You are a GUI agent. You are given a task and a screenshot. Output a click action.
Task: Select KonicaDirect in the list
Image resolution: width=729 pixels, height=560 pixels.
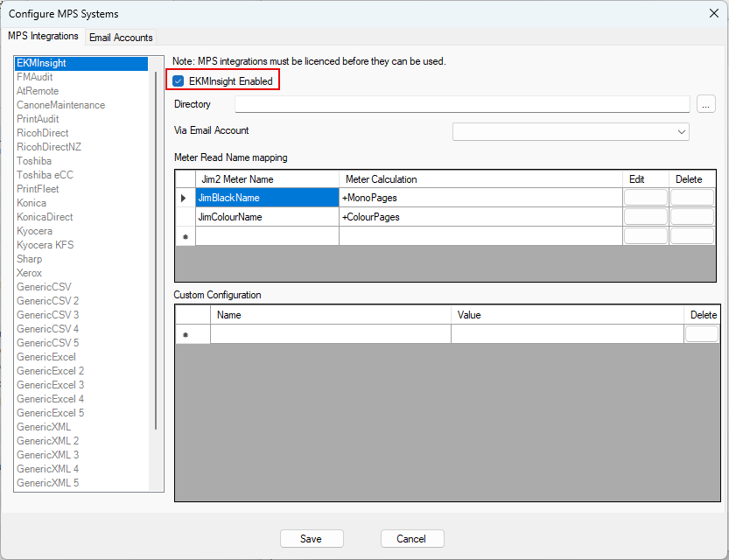(x=81, y=217)
